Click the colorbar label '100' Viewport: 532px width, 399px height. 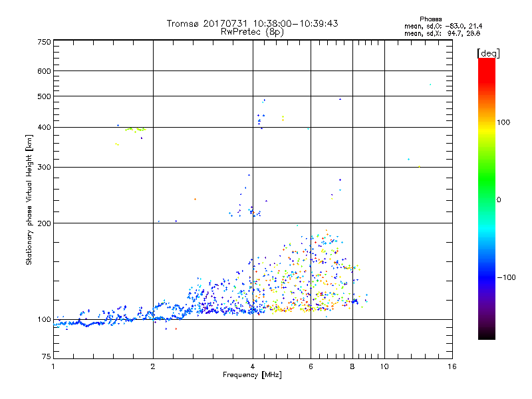coord(503,122)
